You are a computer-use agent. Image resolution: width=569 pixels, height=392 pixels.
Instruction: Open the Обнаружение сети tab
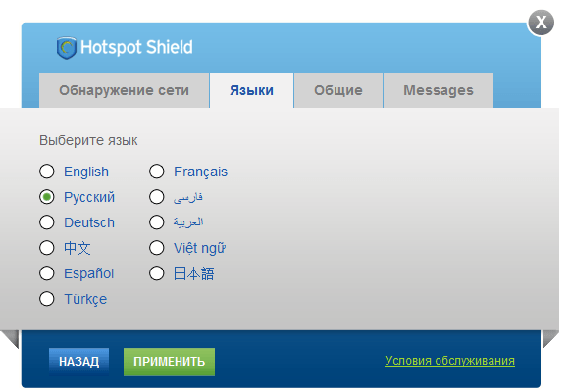coord(125,90)
